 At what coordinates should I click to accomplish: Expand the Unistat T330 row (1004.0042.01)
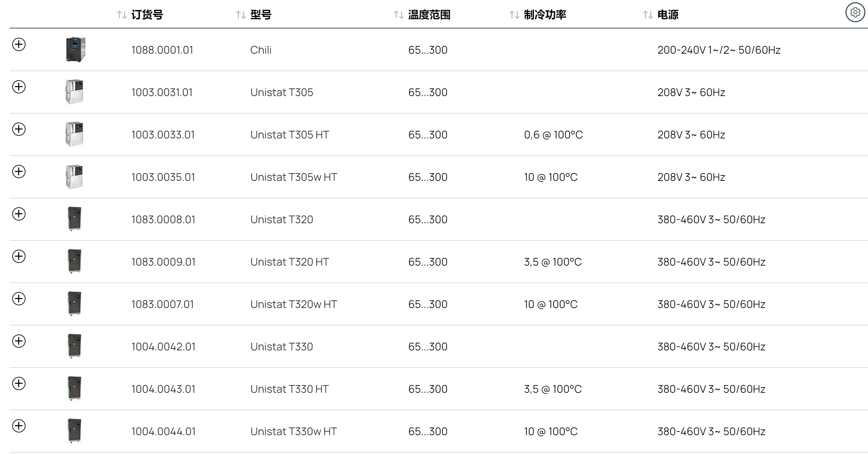19,341
